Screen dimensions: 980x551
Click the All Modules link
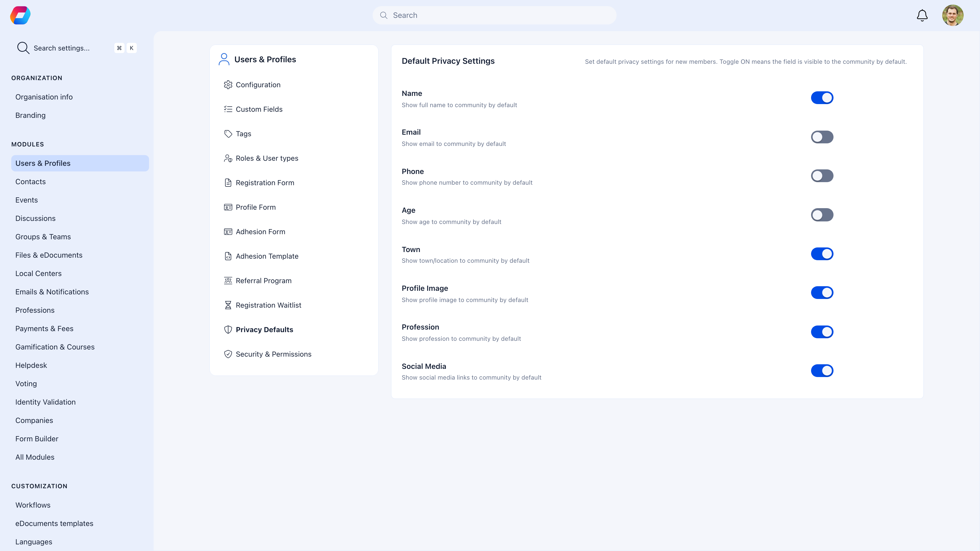[35, 457]
